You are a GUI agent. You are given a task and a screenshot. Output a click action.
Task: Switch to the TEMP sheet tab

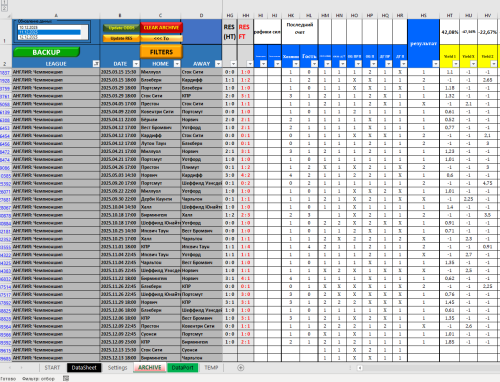(x=211, y=368)
